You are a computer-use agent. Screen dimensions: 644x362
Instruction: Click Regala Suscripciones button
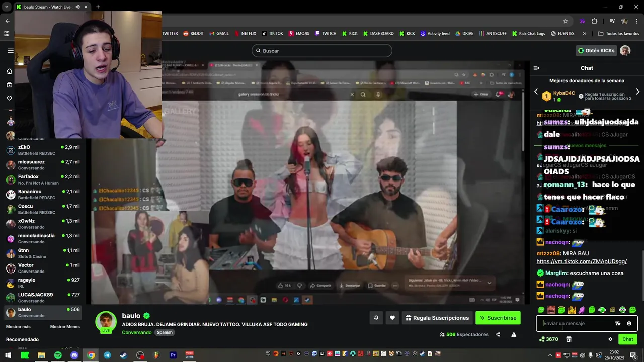(437, 318)
